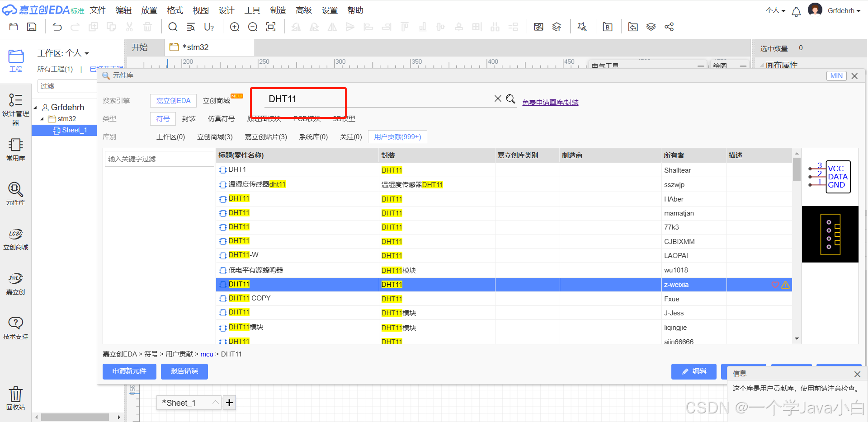Screen dimensions: 868x422
Task: Open the BOM export icon
Action: point(608,27)
